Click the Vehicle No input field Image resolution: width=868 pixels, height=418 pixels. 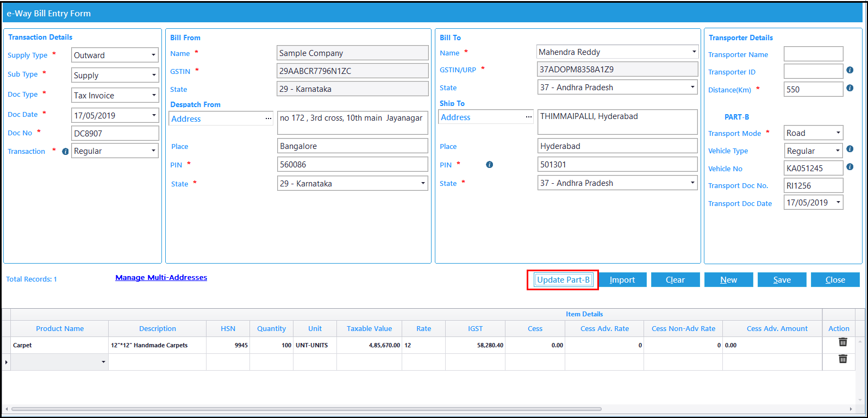click(x=813, y=168)
